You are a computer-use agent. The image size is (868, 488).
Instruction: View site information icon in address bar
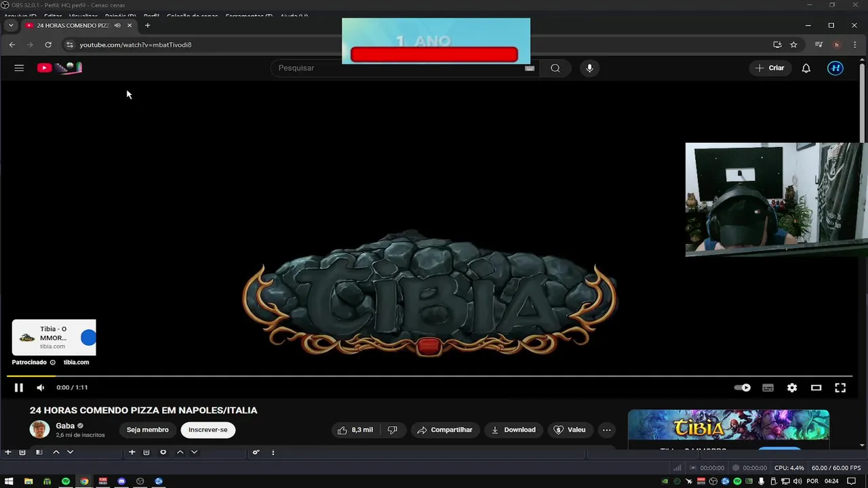[x=69, y=45]
